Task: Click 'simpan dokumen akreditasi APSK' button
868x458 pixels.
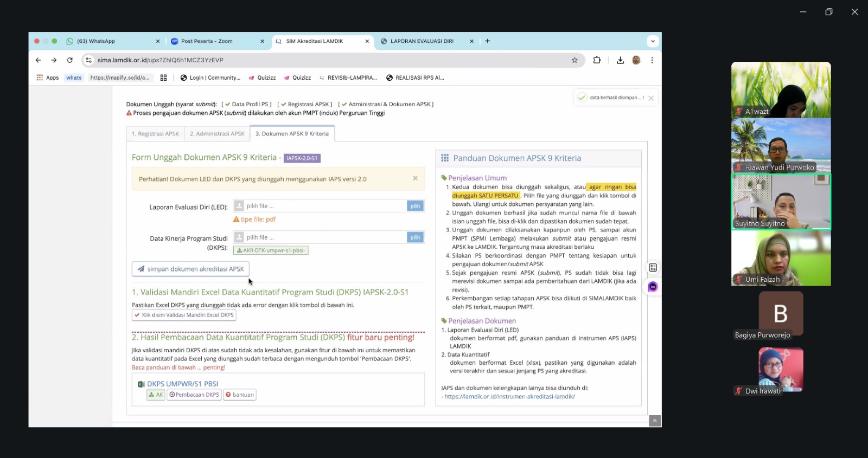Action: pos(190,269)
